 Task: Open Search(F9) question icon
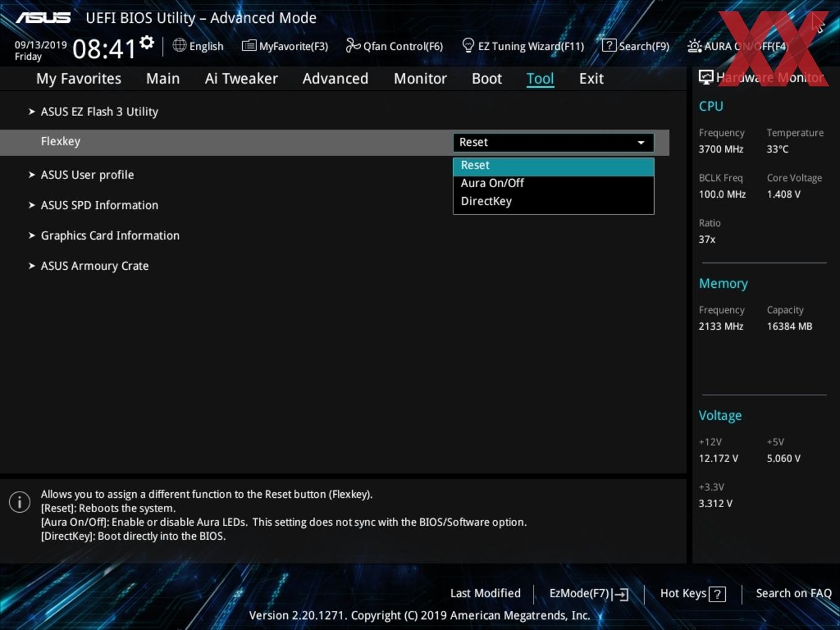609,45
